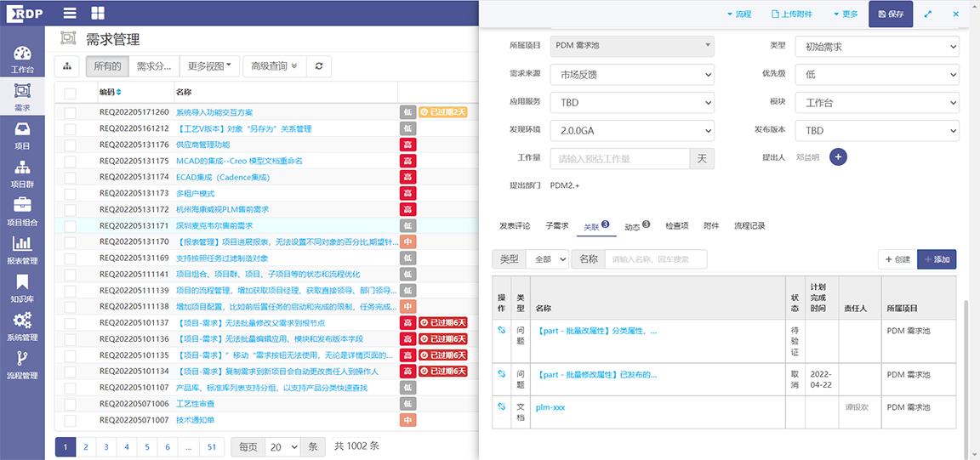Screen dimensions: 980x460
Task: Switch to the 子需求 tab
Action: click(x=556, y=226)
